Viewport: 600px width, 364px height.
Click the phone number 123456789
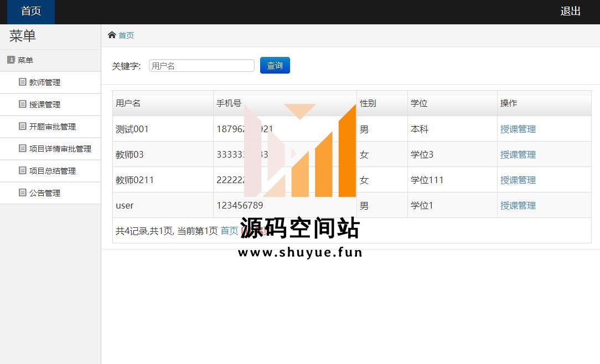240,205
